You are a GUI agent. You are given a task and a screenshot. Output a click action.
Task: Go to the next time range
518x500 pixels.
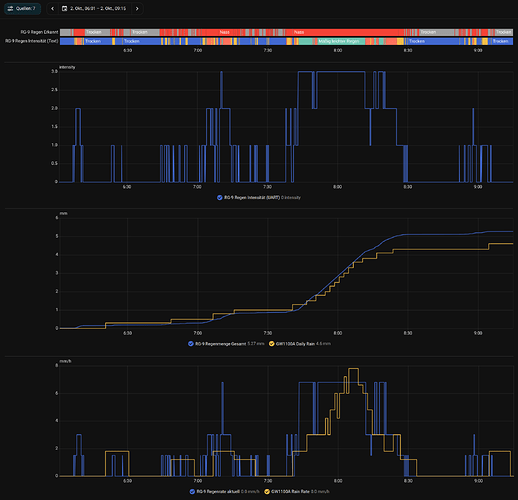click(137, 9)
